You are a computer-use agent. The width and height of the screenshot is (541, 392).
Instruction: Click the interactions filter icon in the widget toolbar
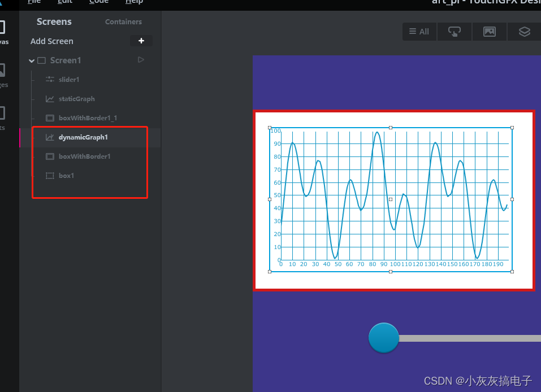[x=455, y=32]
